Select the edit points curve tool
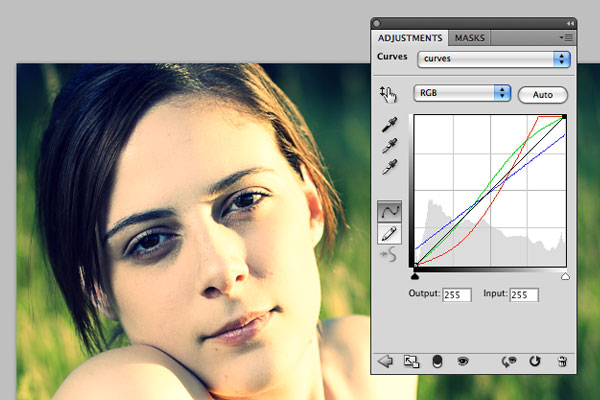 389,212
